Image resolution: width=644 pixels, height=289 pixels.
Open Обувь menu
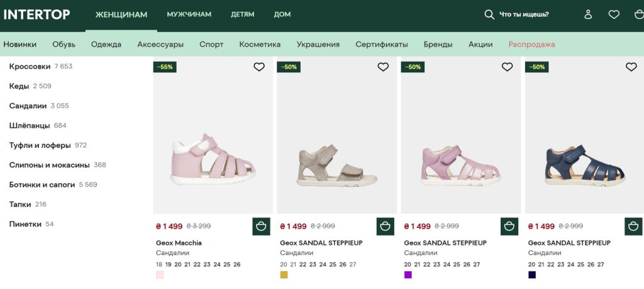[x=64, y=45]
